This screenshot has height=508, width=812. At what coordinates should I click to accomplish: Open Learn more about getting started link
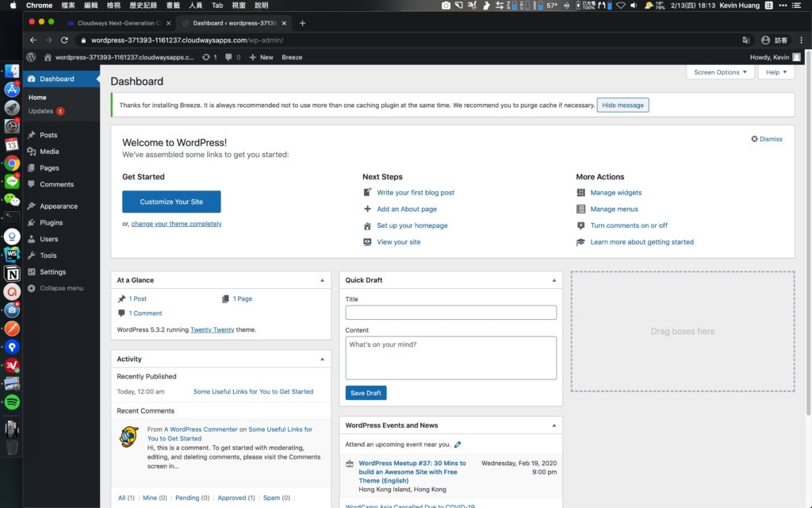click(642, 242)
